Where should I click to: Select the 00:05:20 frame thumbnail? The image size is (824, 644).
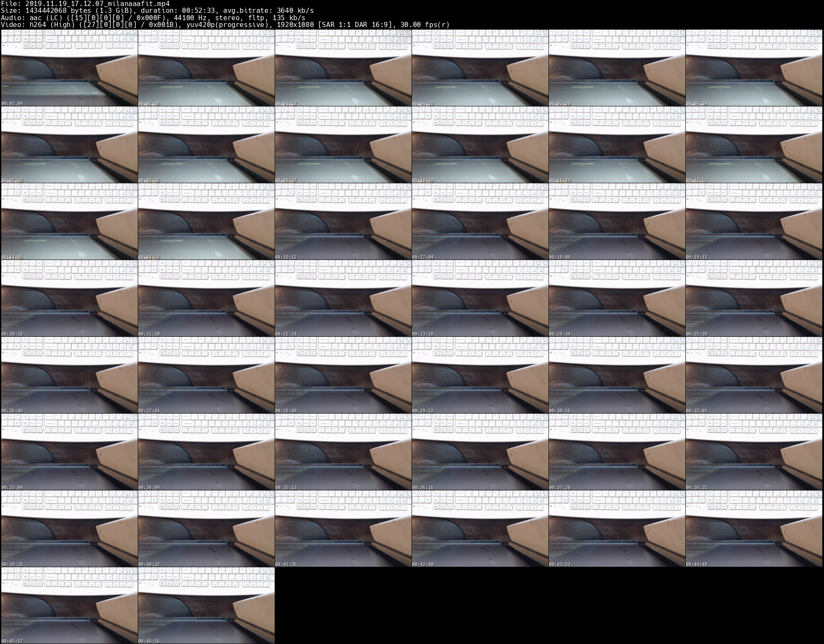point(617,68)
